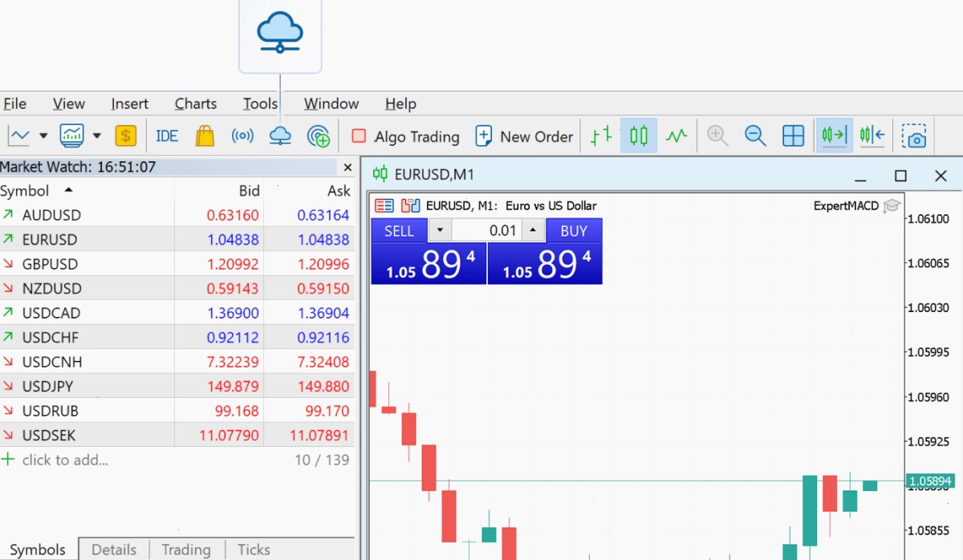Screen dimensions: 963x560
Task: Open the Charts menu
Action: [x=196, y=103]
